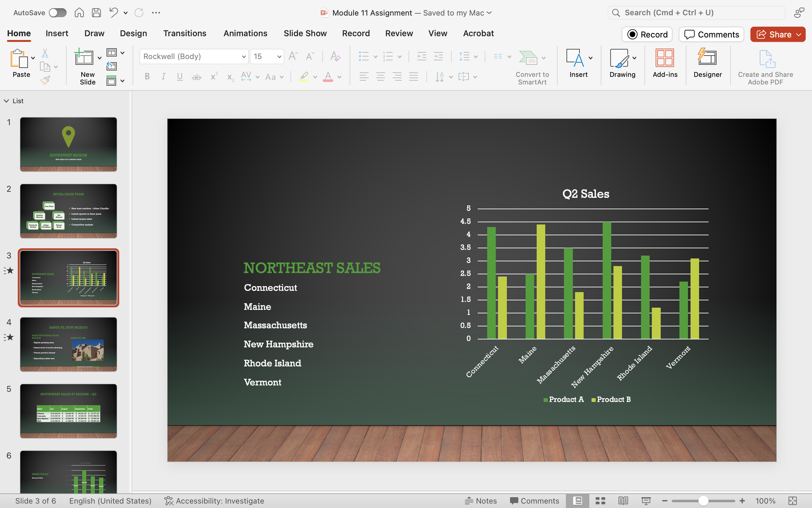This screenshot has height=508, width=812.
Task: Toggle Subscript formatting
Action: [230, 77]
